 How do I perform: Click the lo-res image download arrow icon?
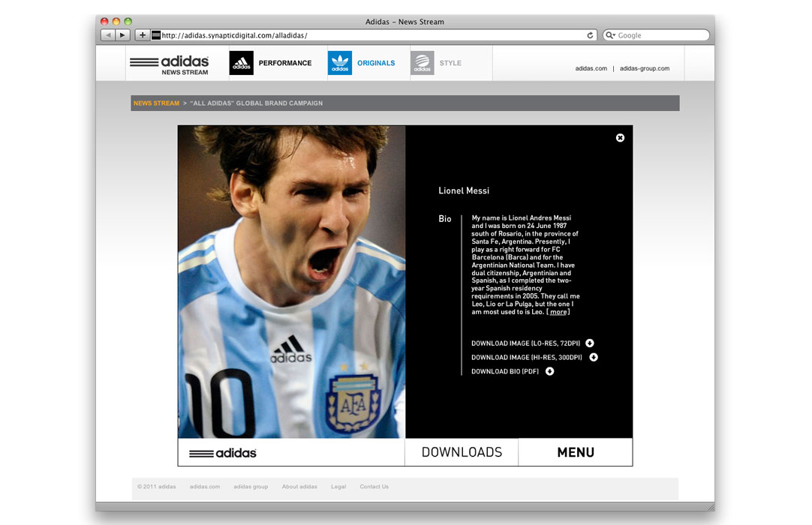pos(590,343)
